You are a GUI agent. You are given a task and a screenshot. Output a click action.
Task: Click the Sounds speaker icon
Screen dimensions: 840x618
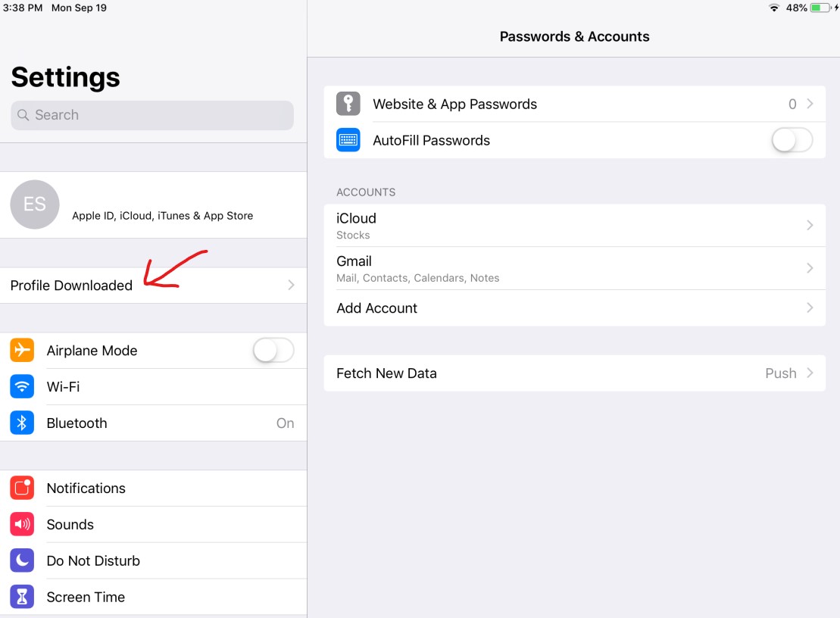(22, 524)
